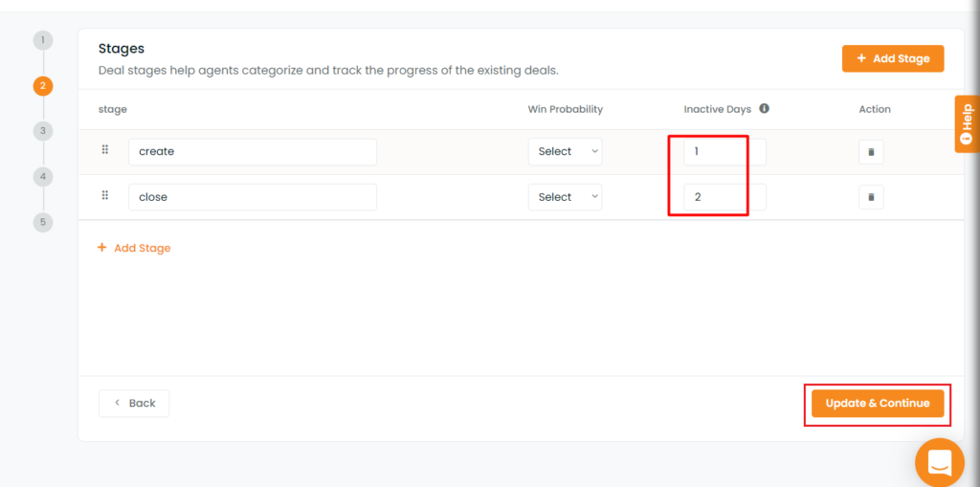
Task: Jump to wizard step 3
Action: pyautogui.click(x=42, y=130)
